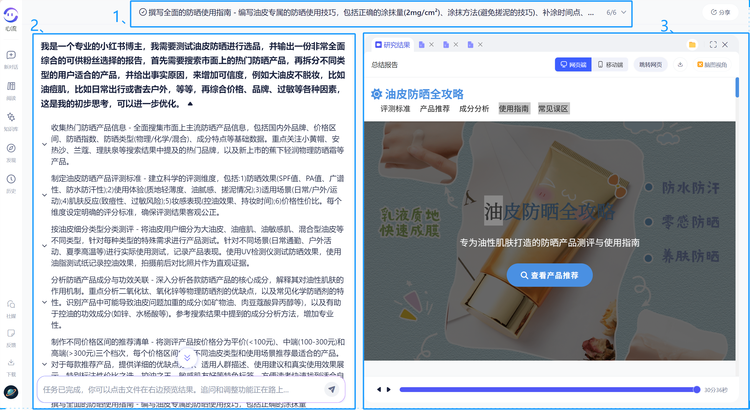750x410 pixels.
Task: Click the 撰写全面的防晒使用指南 task title bar
Action: (x=381, y=13)
